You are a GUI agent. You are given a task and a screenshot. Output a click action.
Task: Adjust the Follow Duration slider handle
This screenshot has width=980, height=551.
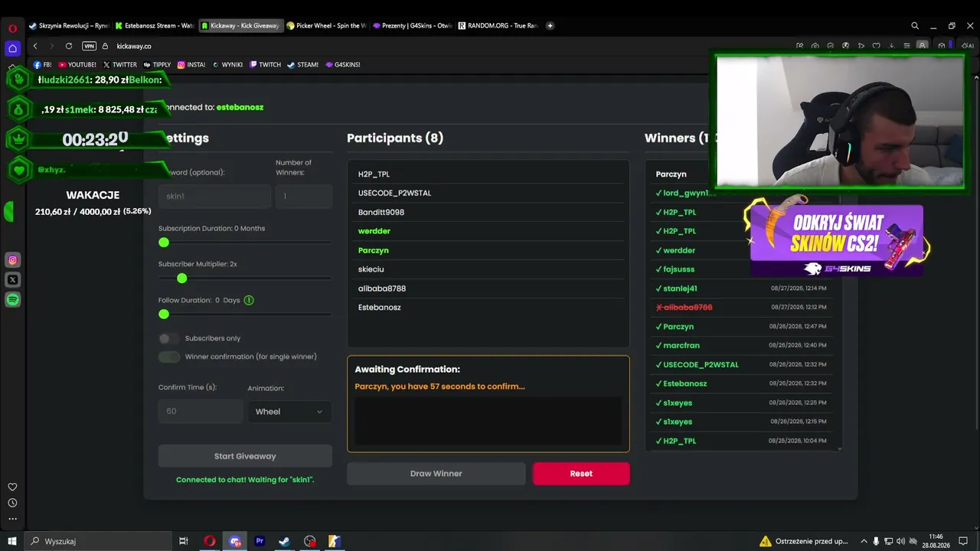click(x=164, y=315)
